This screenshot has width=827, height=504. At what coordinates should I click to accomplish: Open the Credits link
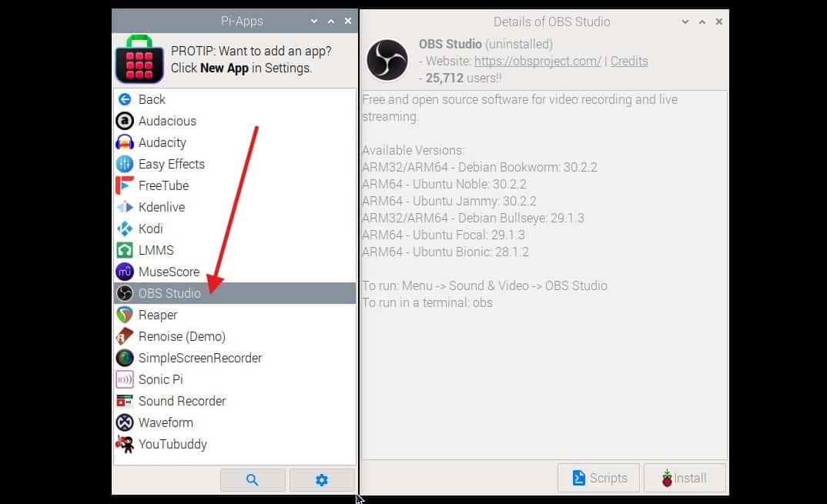point(629,61)
